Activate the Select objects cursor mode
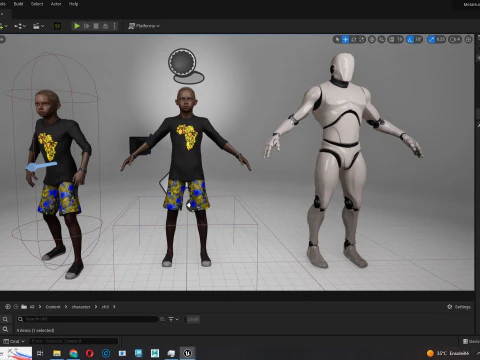The width and height of the screenshot is (480, 360). [x=337, y=40]
